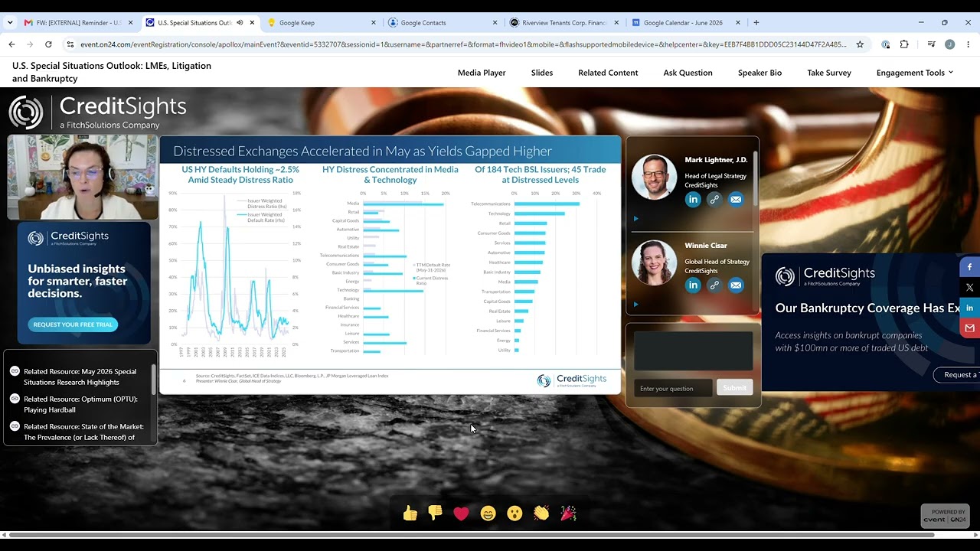The height and width of the screenshot is (551, 980).
Task: Open Winnie Cisar's LinkedIn profile icon
Action: [693, 285]
